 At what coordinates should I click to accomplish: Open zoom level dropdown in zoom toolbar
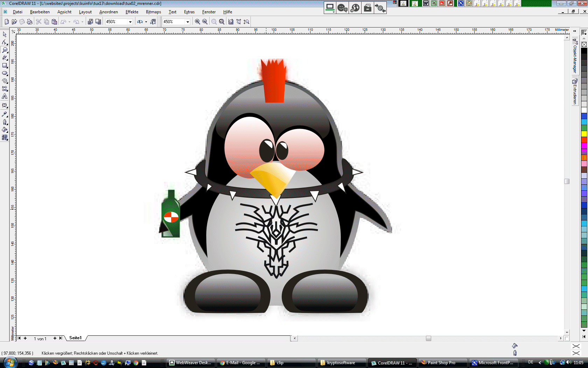click(188, 22)
